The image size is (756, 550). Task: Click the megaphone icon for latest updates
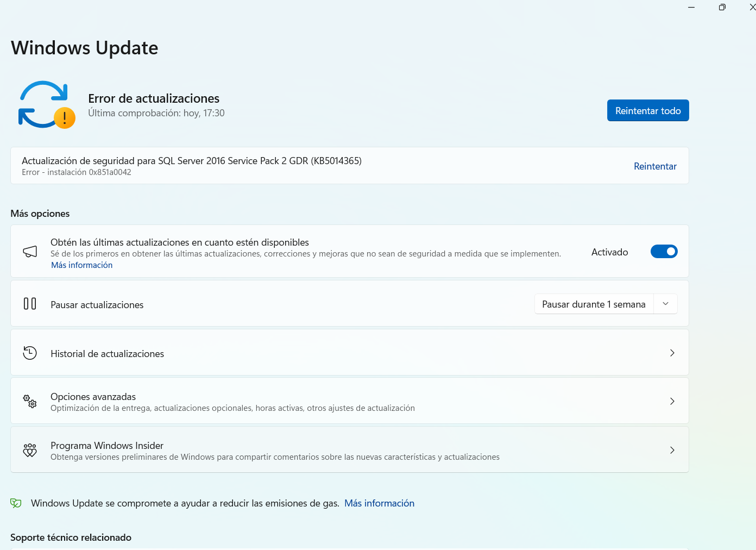pos(30,252)
